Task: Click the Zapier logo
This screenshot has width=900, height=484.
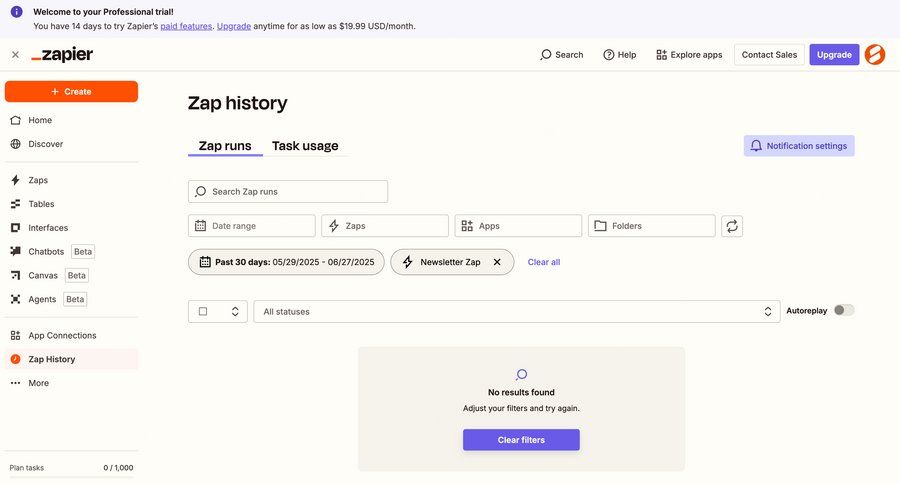Action: (x=62, y=55)
